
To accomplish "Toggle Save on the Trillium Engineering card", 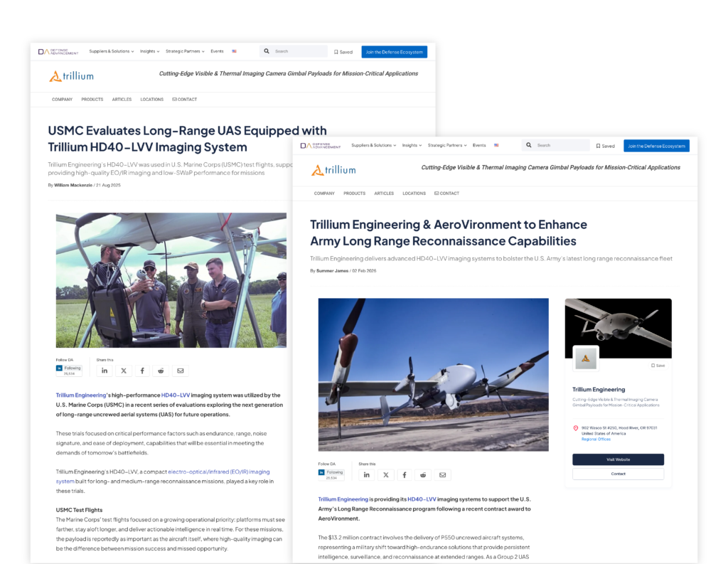I will coord(658,366).
